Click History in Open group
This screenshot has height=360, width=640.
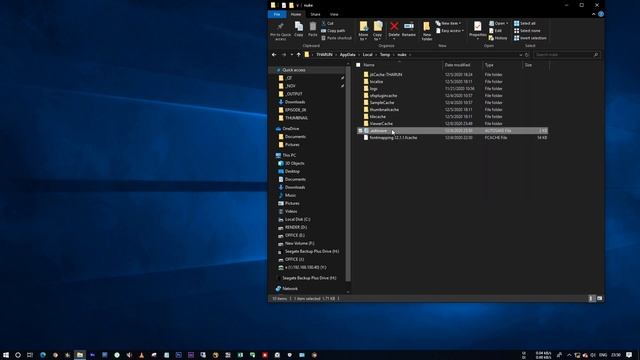point(498,38)
